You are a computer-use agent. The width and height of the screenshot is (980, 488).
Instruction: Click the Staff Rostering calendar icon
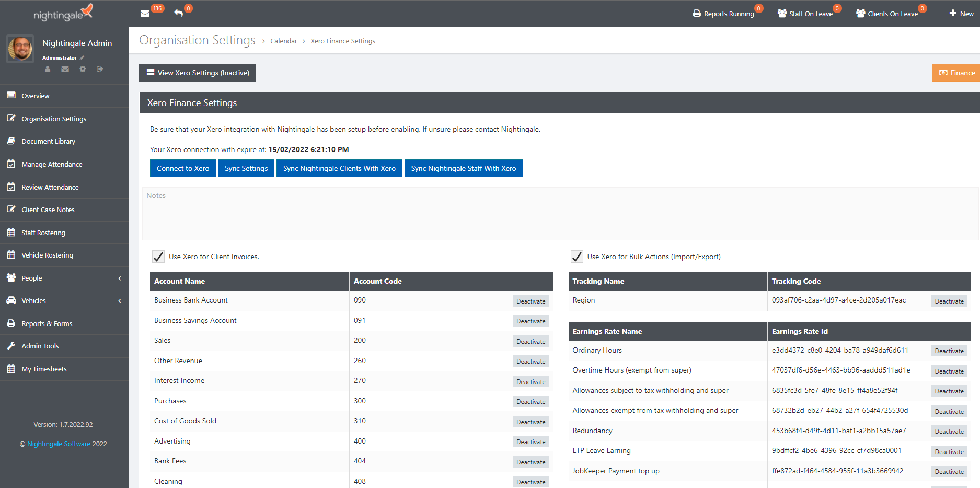(x=11, y=233)
